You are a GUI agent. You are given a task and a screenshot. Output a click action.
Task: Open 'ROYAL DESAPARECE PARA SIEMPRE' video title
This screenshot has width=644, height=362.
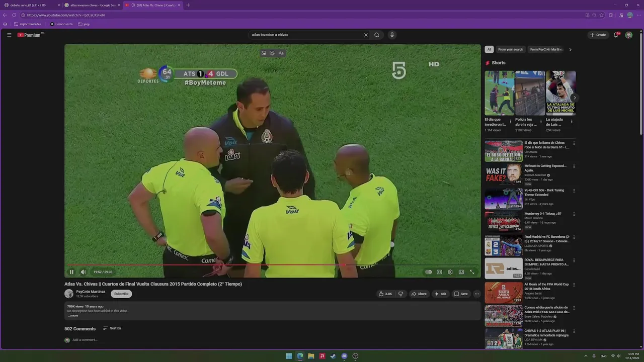click(x=546, y=262)
